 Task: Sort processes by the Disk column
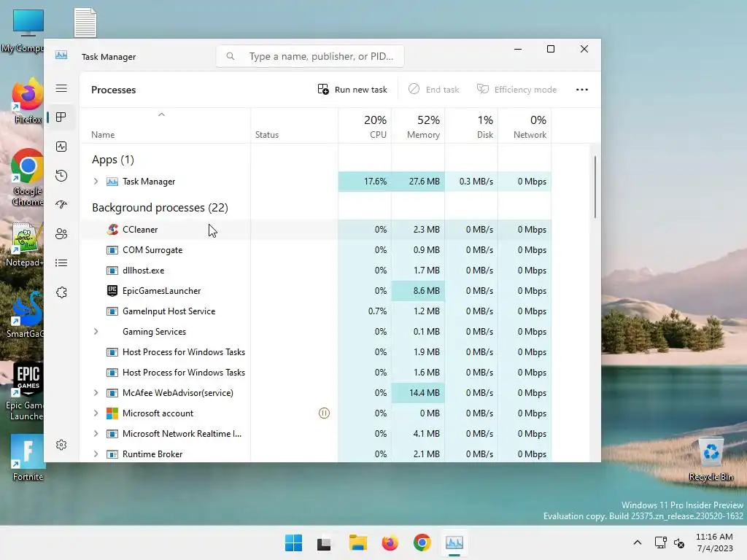[472, 126]
